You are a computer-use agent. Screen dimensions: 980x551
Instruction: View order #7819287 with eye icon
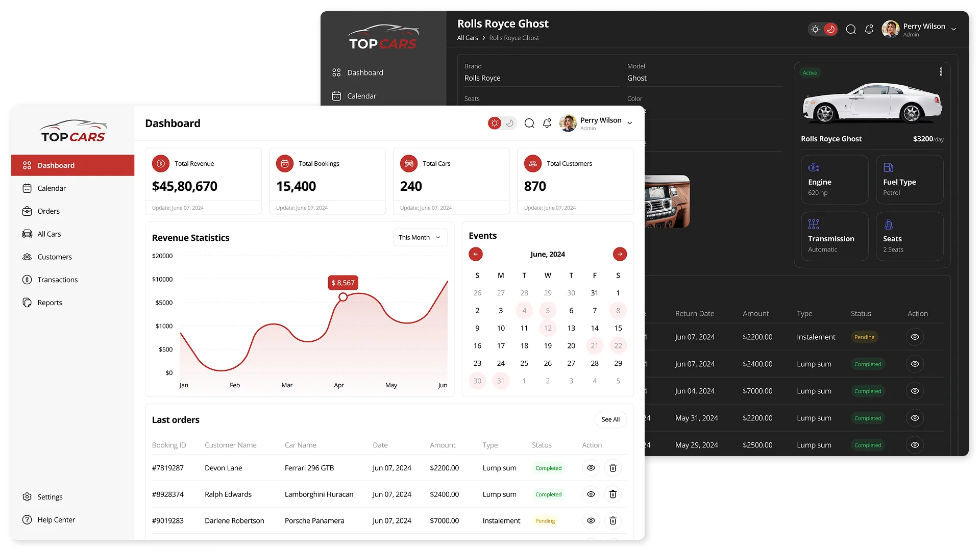tap(591, 468)
